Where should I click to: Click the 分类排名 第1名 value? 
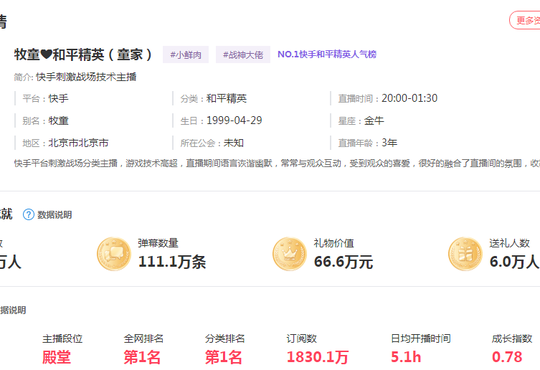(x=223, y=357)
